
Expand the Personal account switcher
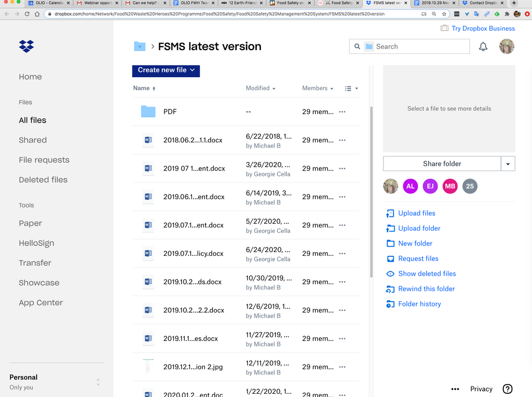coord(98,382)
